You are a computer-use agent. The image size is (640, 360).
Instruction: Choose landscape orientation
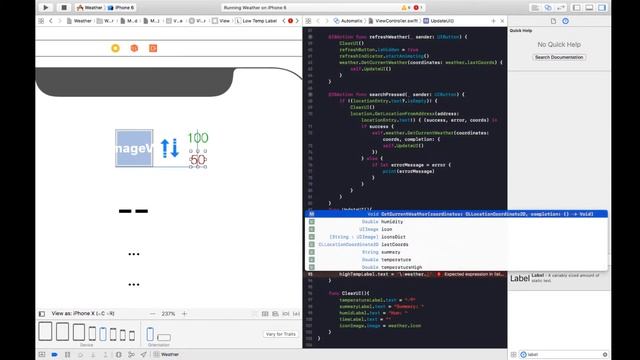[x=164, y=338]
